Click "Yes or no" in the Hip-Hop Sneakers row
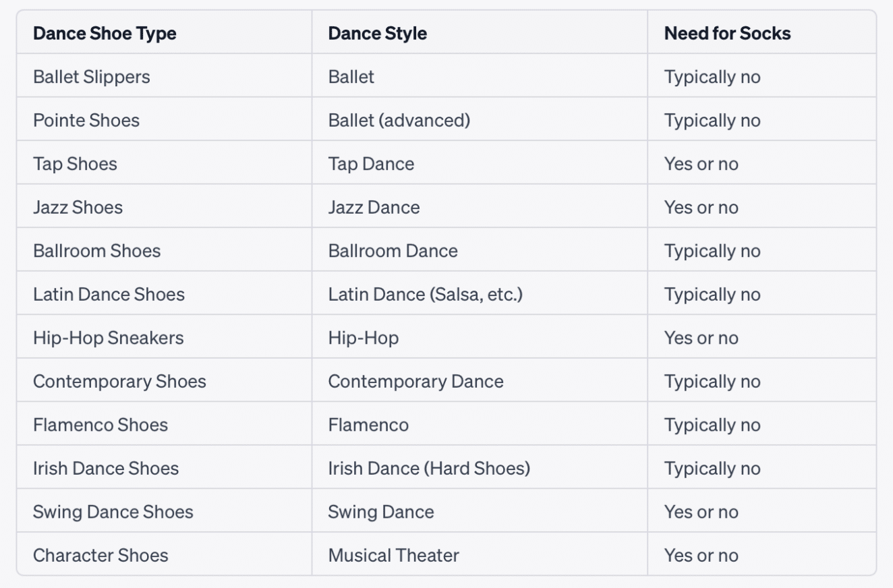The image size is (893, 588). [x=701, y=338]
